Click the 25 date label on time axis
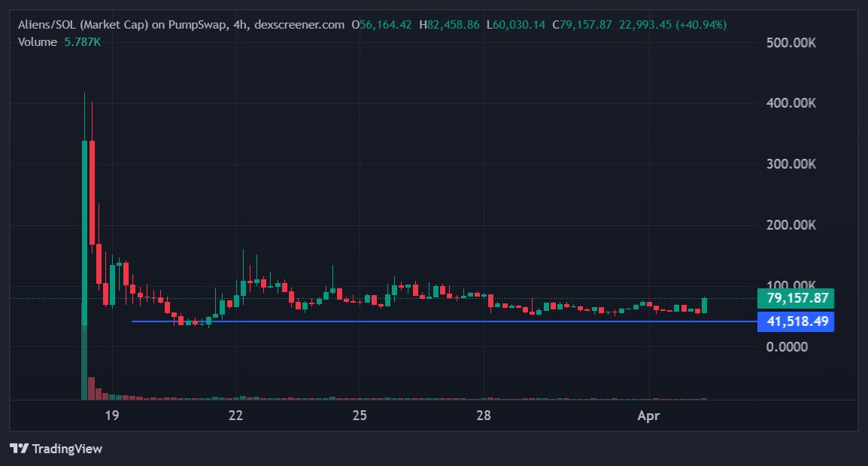Viewport: 868px width, 466px height. (360, 416)
